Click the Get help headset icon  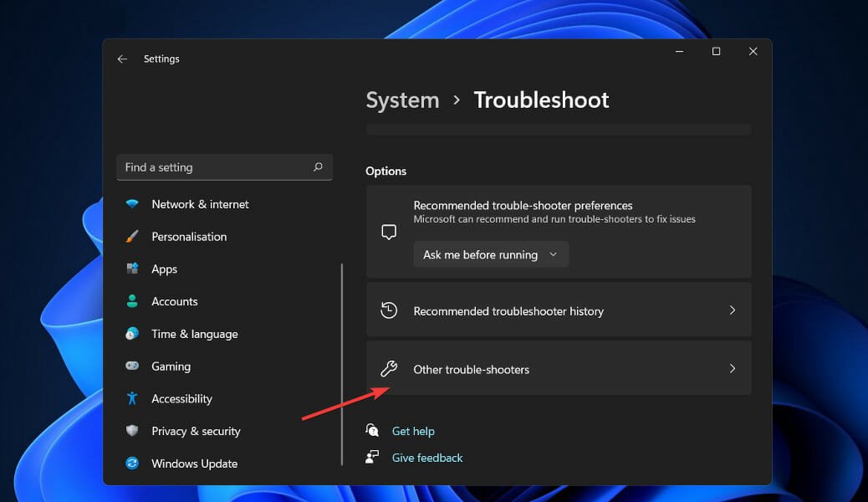tap(372, 430)
